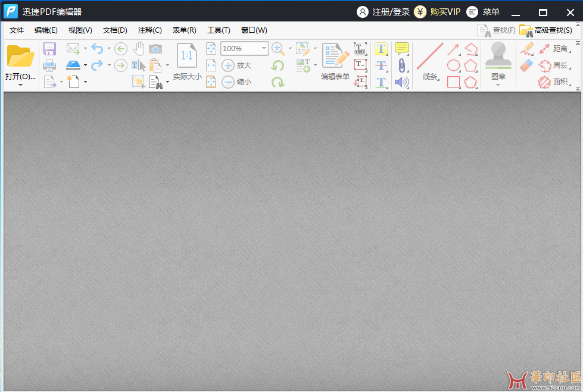Click the 放大 zoom in button
The height and width of the screenshot is (392, 583).
[x=237, y=65]
